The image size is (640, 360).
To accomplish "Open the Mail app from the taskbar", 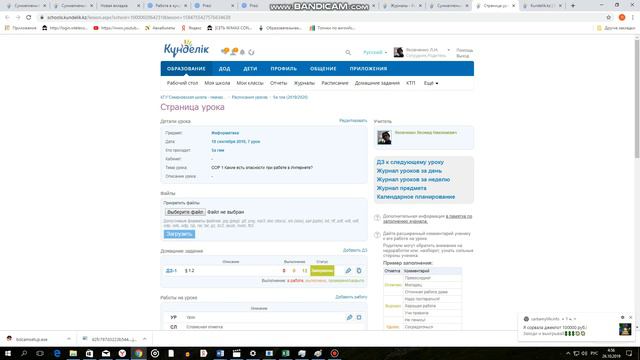I will tap(106, 353).
